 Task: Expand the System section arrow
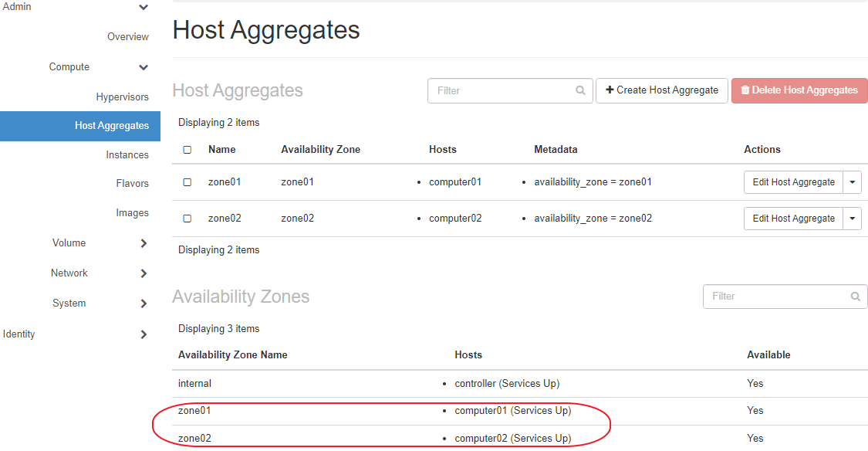144,303
